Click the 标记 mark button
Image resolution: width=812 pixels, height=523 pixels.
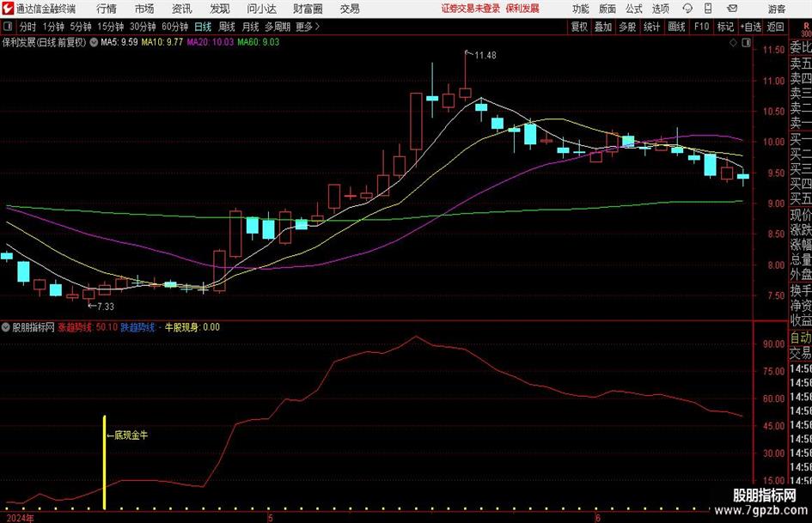point(725,27)
